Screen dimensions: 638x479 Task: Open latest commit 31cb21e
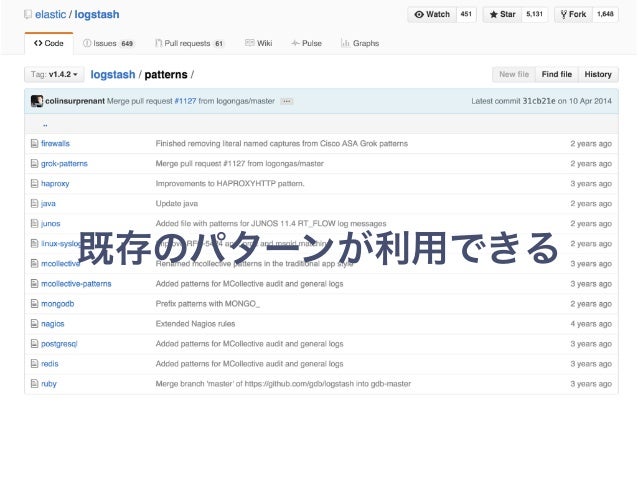coord(539,101)
